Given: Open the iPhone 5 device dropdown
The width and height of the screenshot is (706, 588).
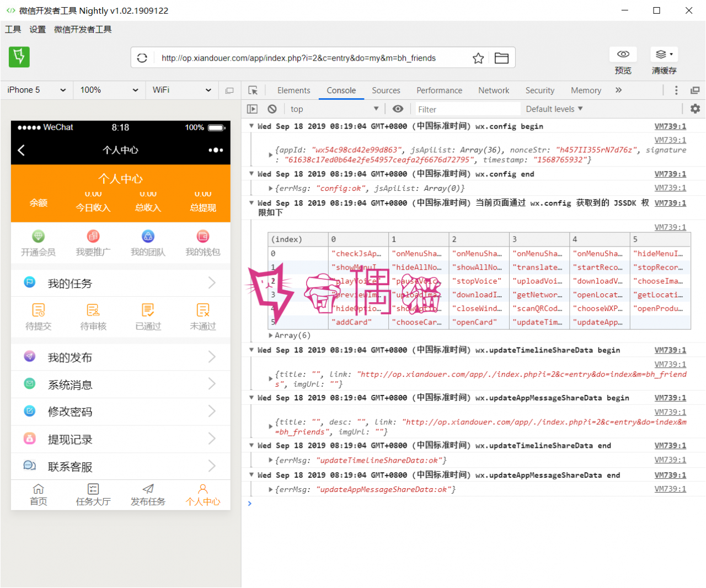Looking at the screenshot, I should pos(37,90).
